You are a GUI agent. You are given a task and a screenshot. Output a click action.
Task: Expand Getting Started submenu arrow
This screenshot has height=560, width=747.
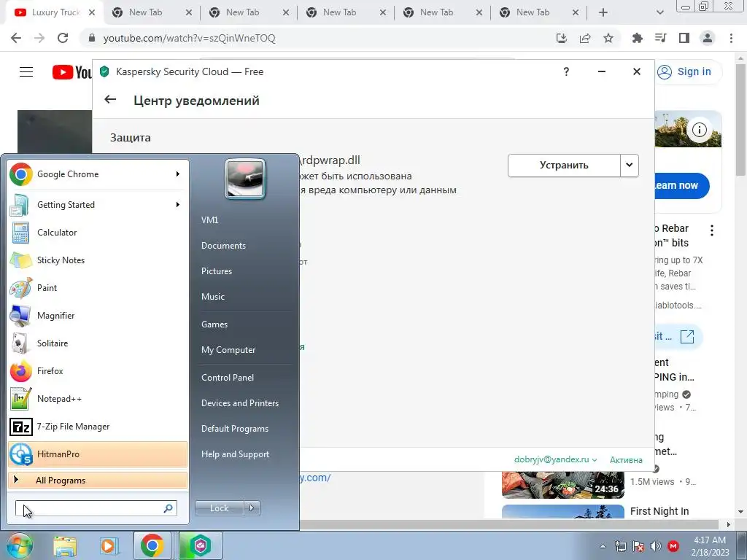(x=178, y=205)
